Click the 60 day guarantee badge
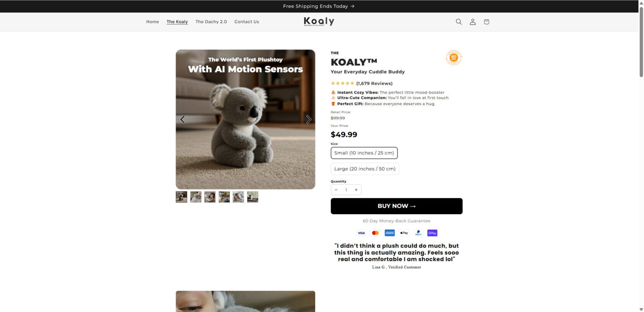Viewport: 644px width, 312px height. click(454, 58)
